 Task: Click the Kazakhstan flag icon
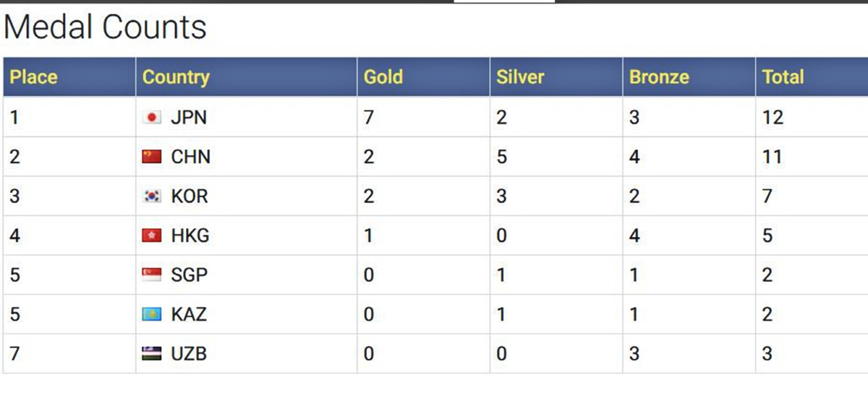pyautogui.click(x=152, y=314)
